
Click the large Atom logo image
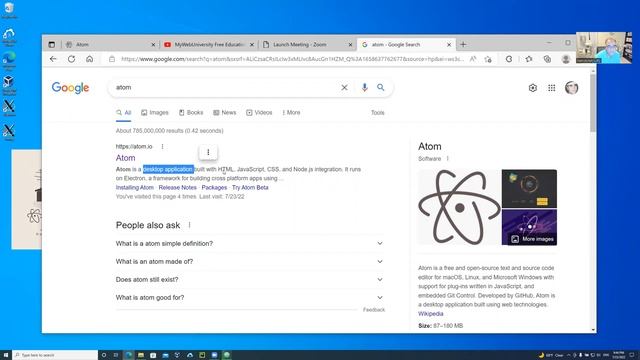click(459, 207)
